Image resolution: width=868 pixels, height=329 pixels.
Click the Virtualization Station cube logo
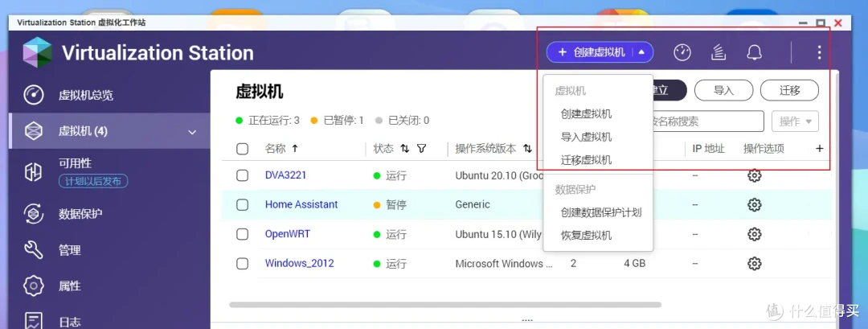(38, 52)
